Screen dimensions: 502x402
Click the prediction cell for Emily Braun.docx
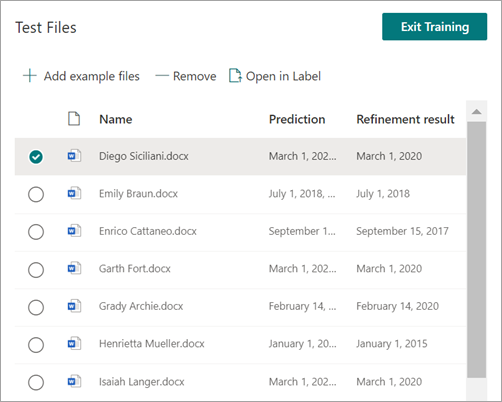click(302, 194)
